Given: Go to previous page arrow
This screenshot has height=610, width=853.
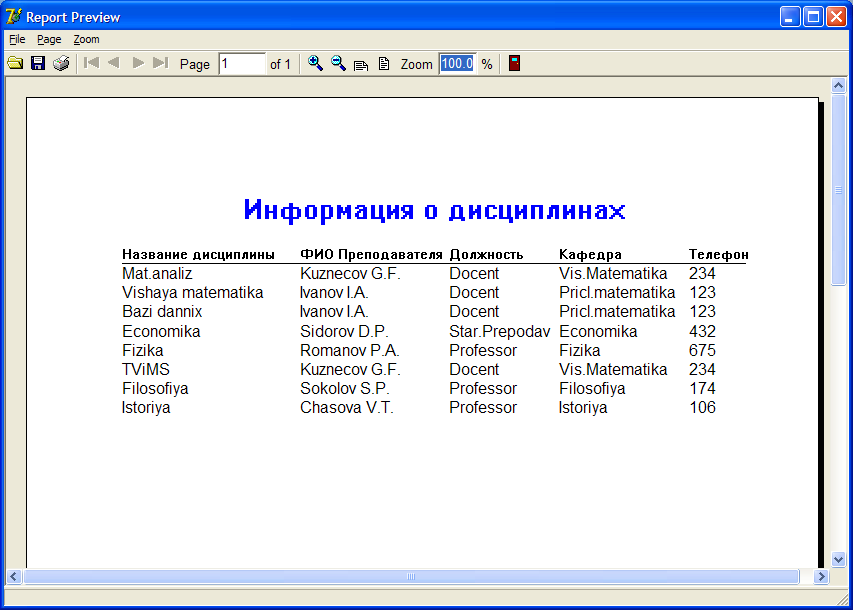Looking at the screenshot, I should click(114, 63).
